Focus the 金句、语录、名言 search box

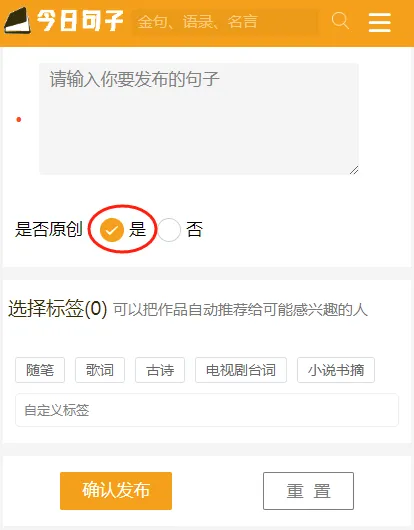(225, 22)
